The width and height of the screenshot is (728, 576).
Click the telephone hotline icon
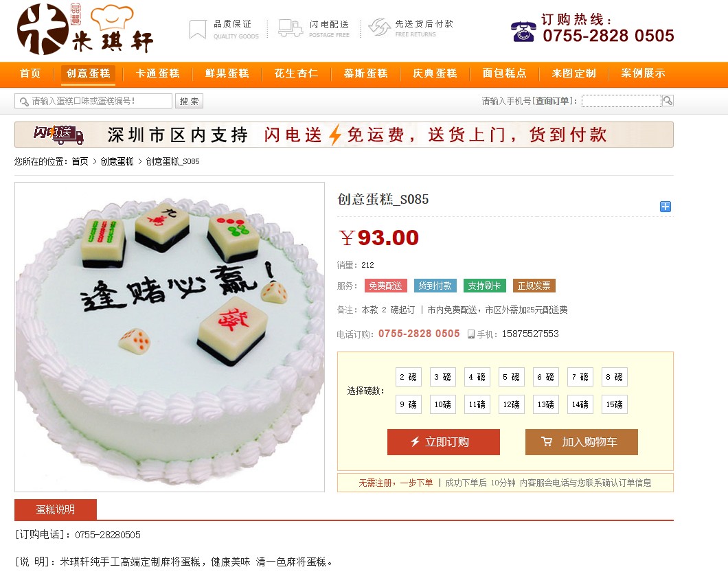[523, 32]
